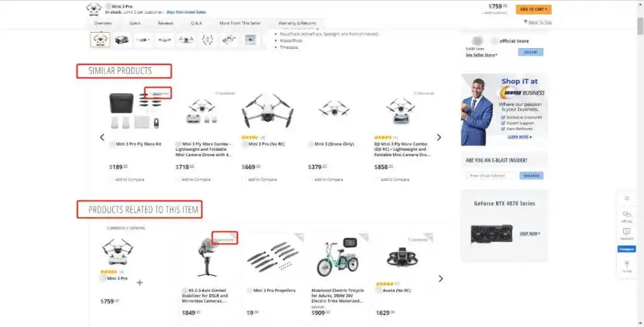Check Add to Compare for the $858 combo
The width and height of the screenshot is (644, 327).
pyautogui.click(x=377, y=179)
